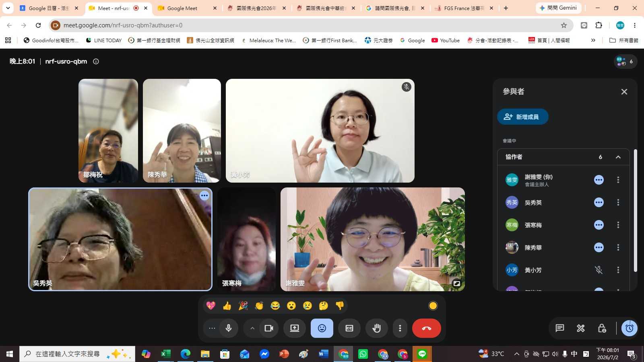Open host controls lock icon
Image resolution: width=644 pixels, height=362 pixels.
click(x=602, y=328)
